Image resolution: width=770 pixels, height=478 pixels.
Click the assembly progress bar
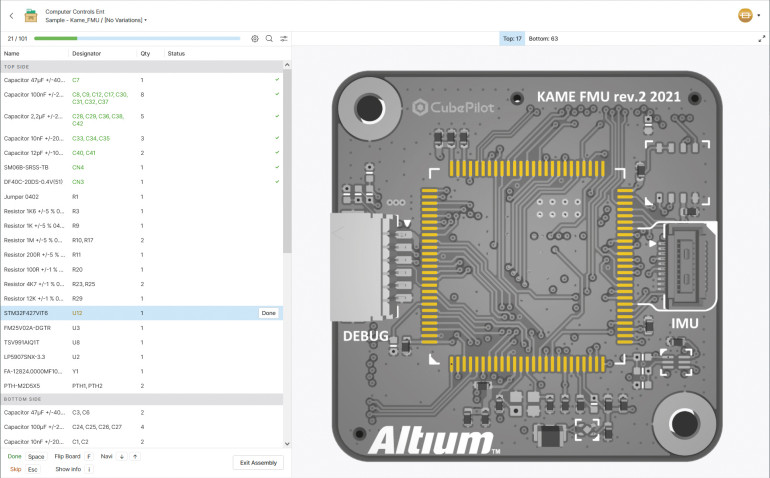click(137, 38)
